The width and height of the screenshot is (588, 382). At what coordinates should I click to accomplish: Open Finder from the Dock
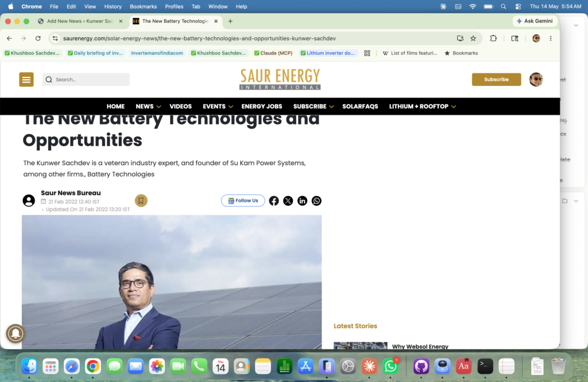pos(29,367)
